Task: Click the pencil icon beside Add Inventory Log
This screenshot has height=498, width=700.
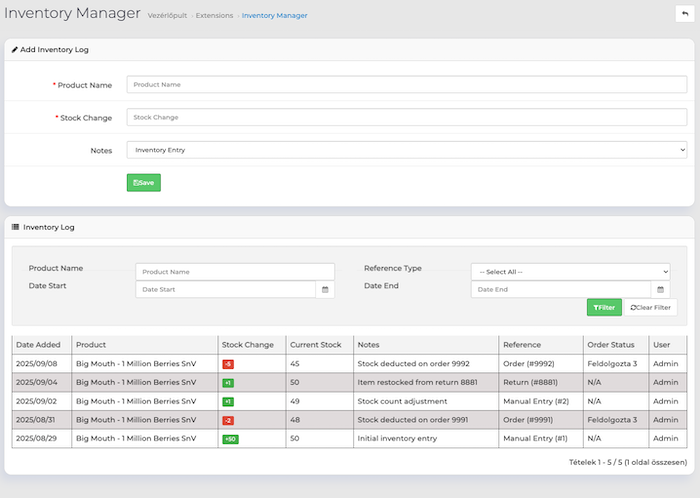Action: tap(15, 50)
